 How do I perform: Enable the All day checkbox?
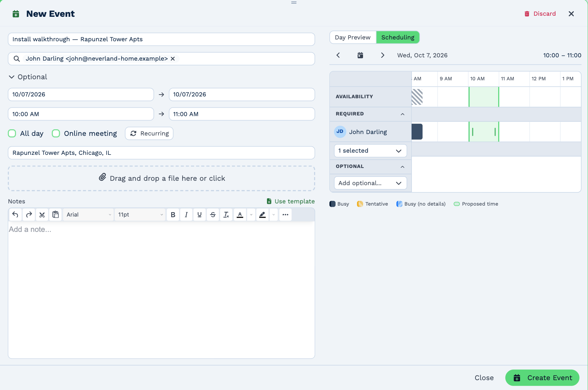12,134
